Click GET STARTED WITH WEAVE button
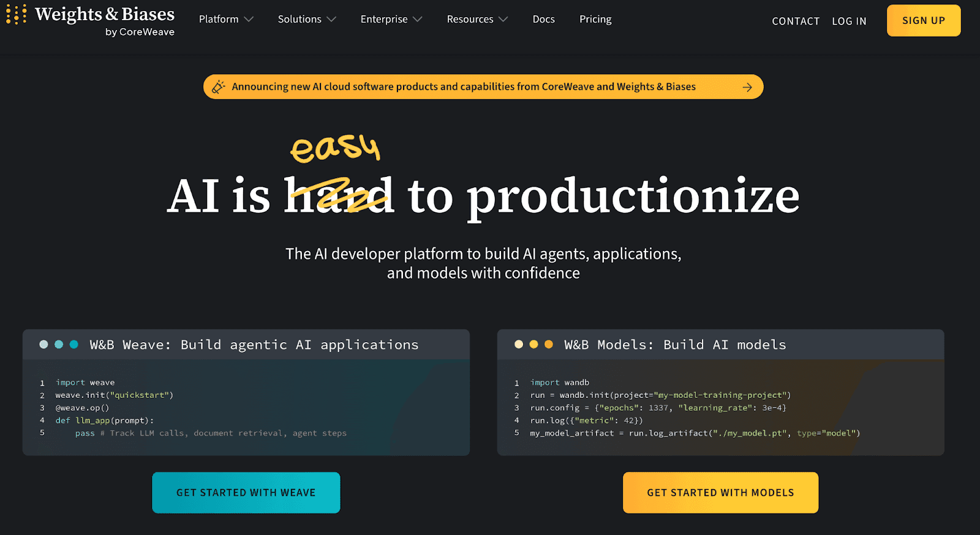The height and width of the screenshot is (535, 980). [246, 493]
